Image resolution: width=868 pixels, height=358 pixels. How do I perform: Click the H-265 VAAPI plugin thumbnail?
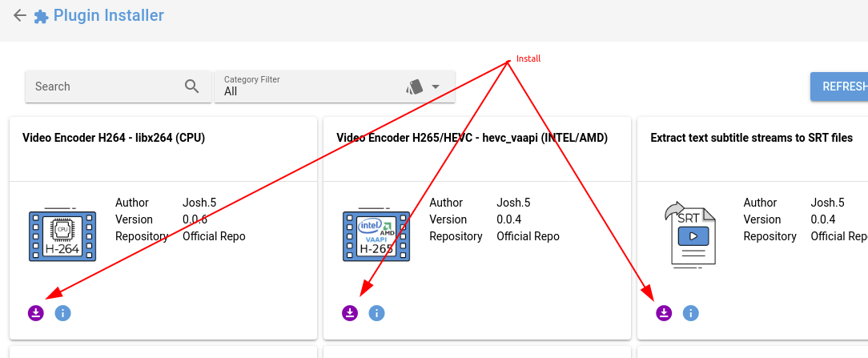[x=376, y=235]
